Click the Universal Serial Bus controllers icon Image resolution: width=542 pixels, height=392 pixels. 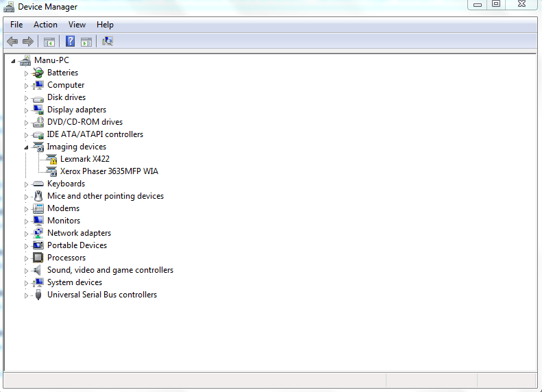coord(38,295)
